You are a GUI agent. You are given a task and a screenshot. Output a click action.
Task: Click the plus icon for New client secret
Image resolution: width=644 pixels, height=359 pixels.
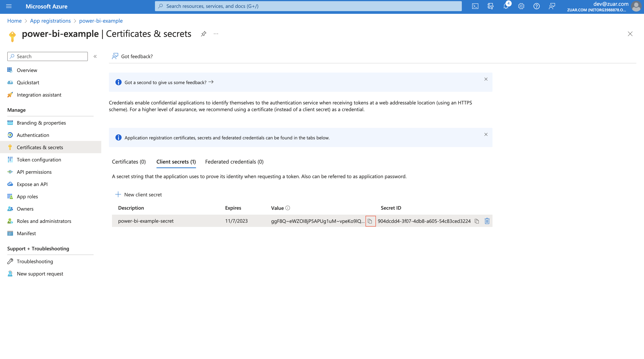(x=118, y=194)
